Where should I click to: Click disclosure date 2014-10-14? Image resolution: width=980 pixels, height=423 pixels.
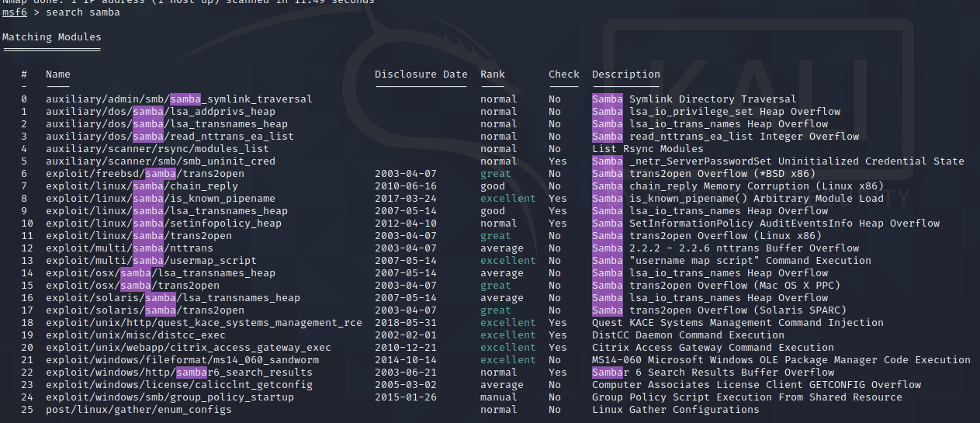pos(406,360)
